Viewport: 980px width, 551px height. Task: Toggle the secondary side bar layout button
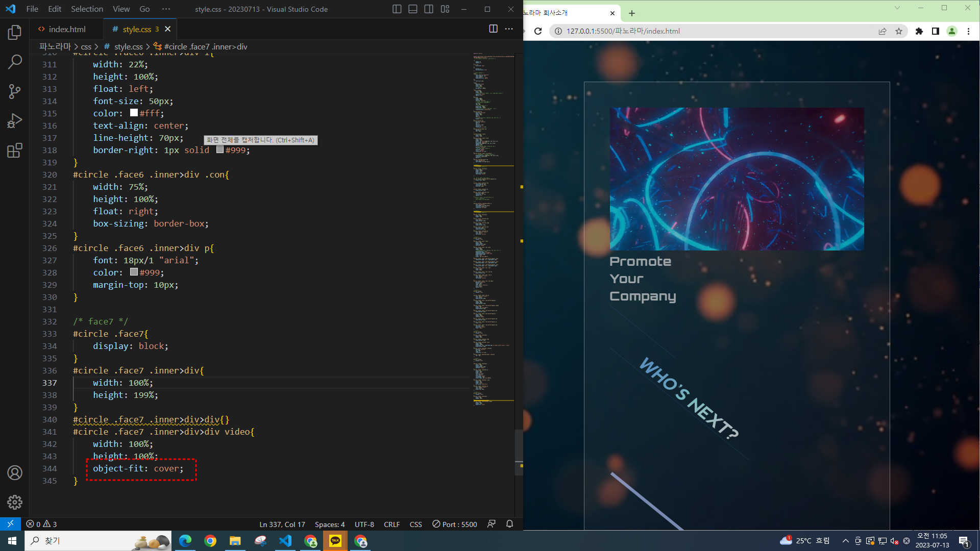tap(429, 9)
